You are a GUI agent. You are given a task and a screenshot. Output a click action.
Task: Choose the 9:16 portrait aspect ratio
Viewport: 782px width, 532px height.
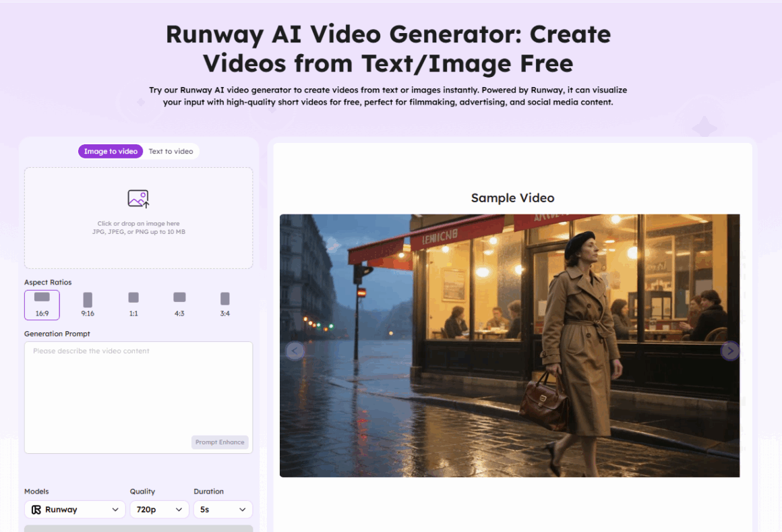coord(88,300)
